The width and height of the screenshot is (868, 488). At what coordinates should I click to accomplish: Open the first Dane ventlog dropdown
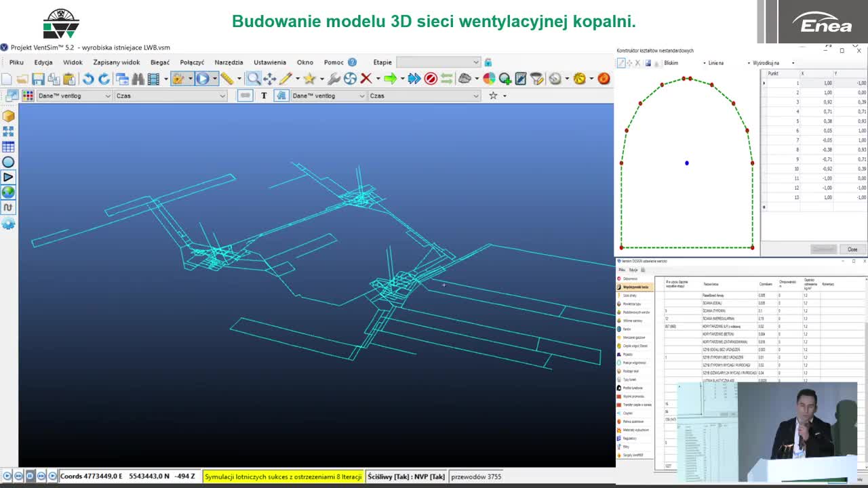point(75,96)
